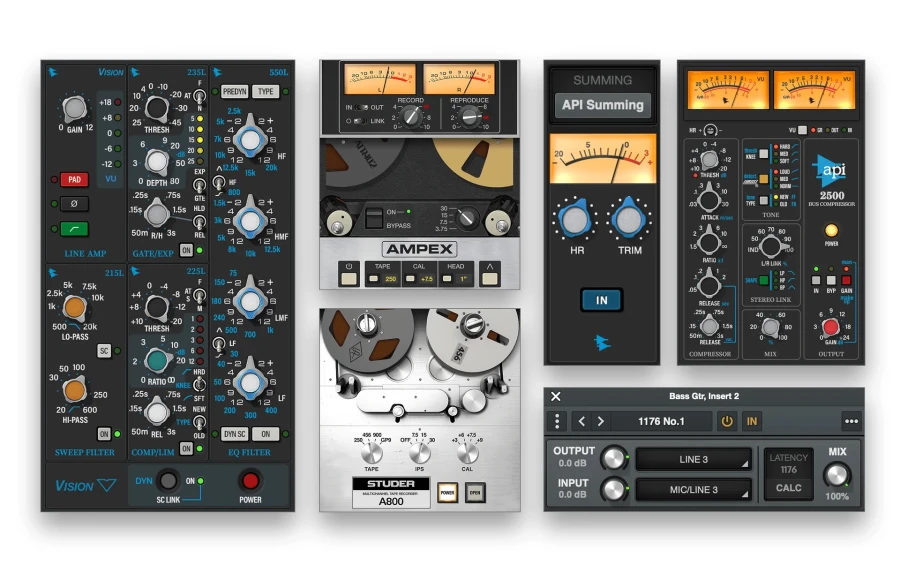Flip the HF shelf/peak toggle switch
The image size is (900, 573).
(x=219, y=183)
